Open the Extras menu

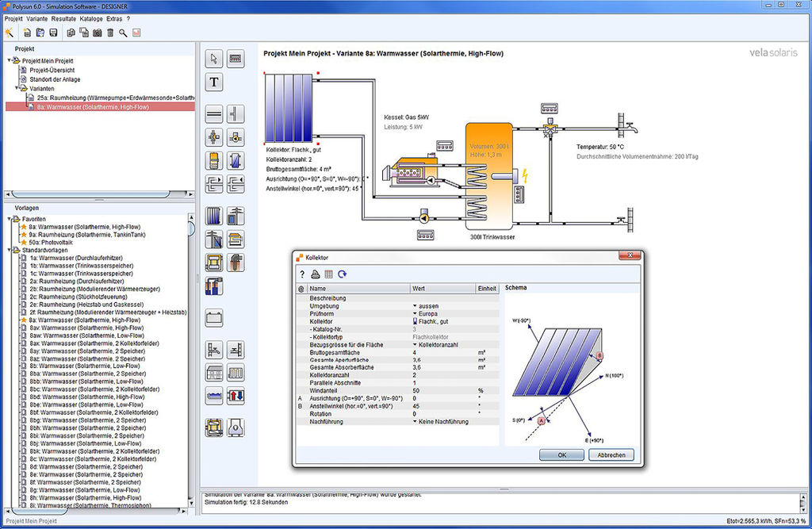click(114, 19)
